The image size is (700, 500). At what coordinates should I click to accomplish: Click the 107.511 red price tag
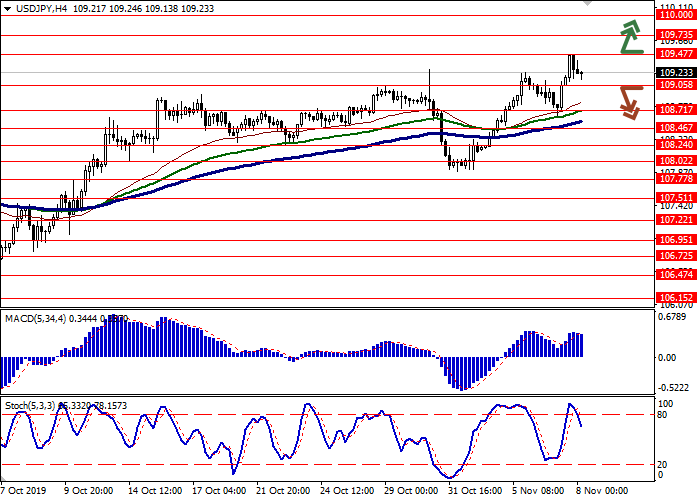(677, 198)
